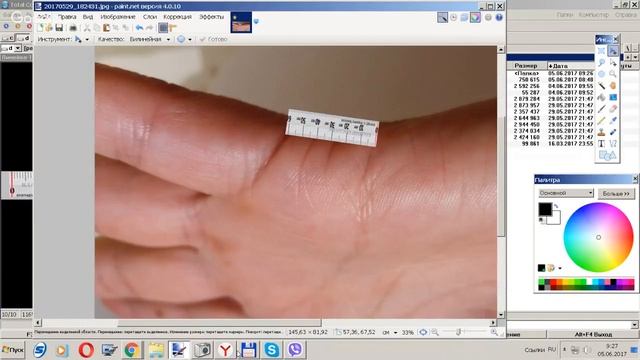Click Alt+F4 Выход in Total Commander
The width and height of the screenshot is (640, 360).
click(x=593, y=334)
